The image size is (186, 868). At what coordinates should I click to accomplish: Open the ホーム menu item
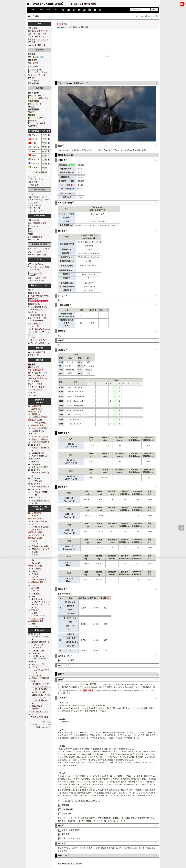coord(33,10)
